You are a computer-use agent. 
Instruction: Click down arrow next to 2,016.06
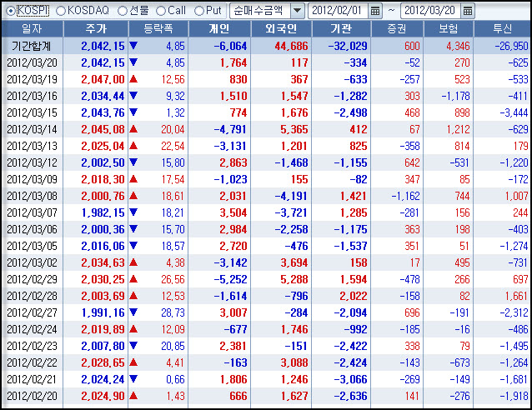(x=133, y=246)
